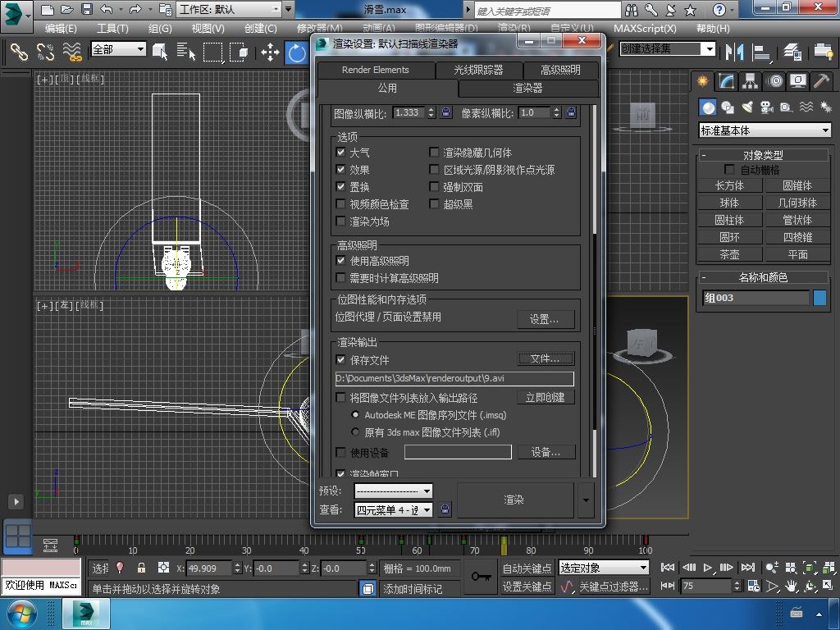
Task: Select the Cameras category icon
Action: (x=767, y=107)
